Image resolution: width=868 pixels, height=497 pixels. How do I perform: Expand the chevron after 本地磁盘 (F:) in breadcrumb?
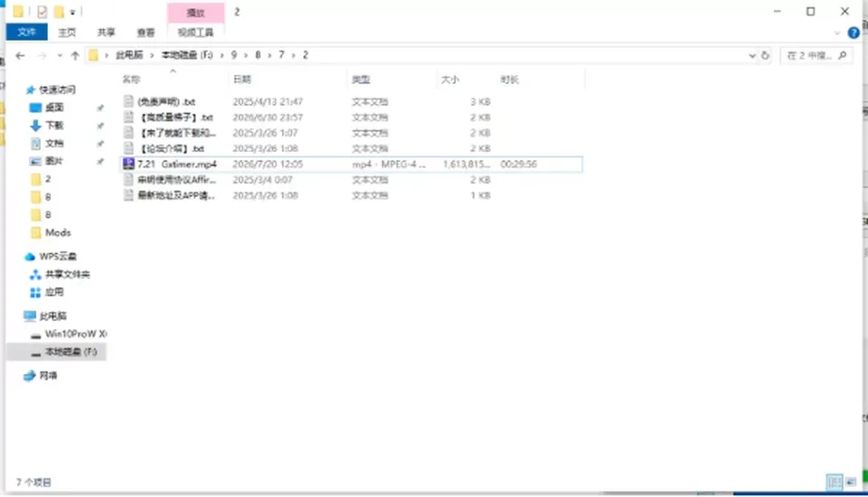(222, 55)
